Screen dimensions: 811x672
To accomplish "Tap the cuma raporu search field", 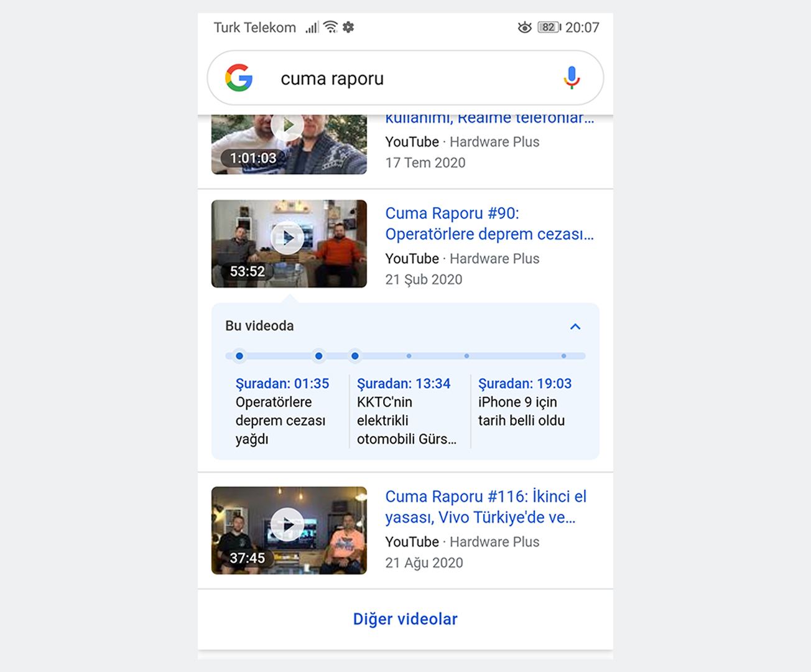I will click(x=405, y=78).
